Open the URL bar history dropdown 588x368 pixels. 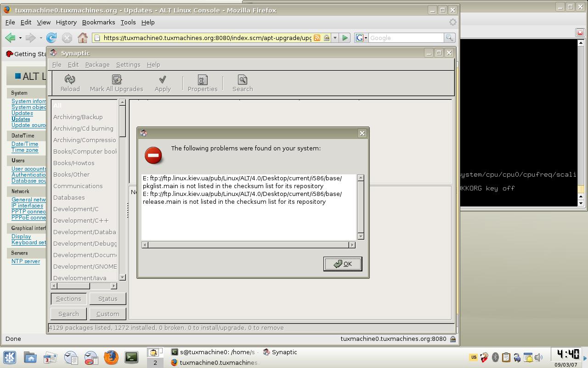click(335, 38)
